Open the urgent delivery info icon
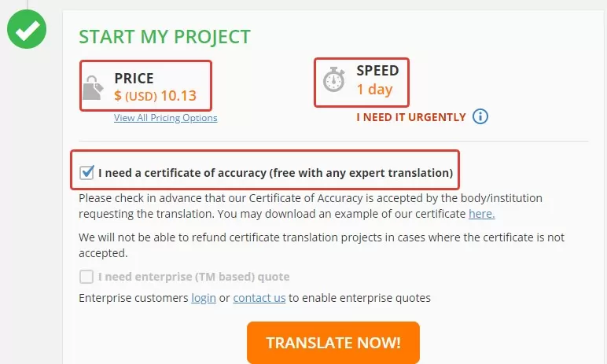This screenshot has width=607, height=364. 480,116
